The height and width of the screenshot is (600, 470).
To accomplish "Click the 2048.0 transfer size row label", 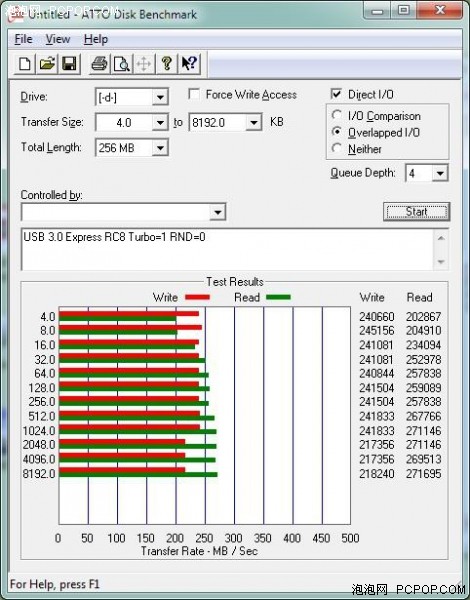I will [39, 445].
